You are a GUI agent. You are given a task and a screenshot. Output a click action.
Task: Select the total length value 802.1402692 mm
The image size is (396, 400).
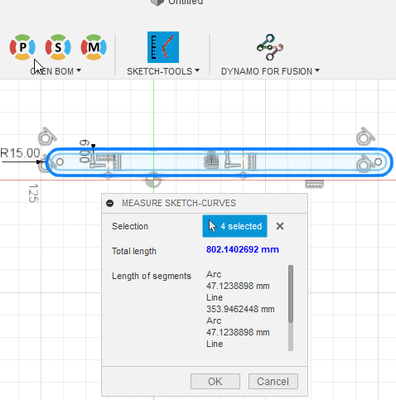[x=242, y=250]
